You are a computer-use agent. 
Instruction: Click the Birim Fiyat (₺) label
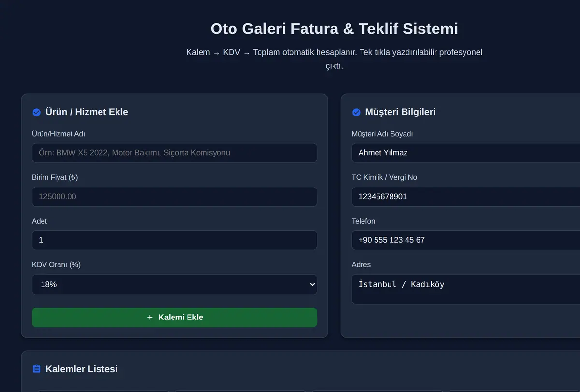(55, 177)
